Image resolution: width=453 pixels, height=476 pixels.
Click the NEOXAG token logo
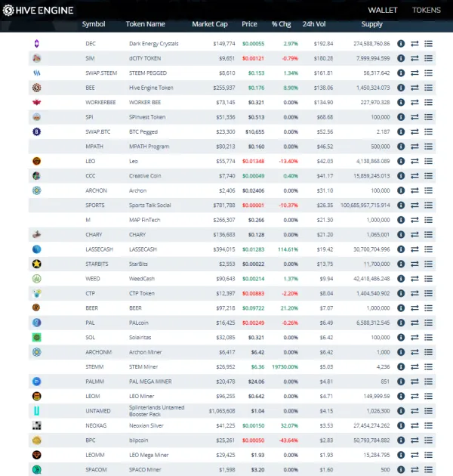click(37, 425)
